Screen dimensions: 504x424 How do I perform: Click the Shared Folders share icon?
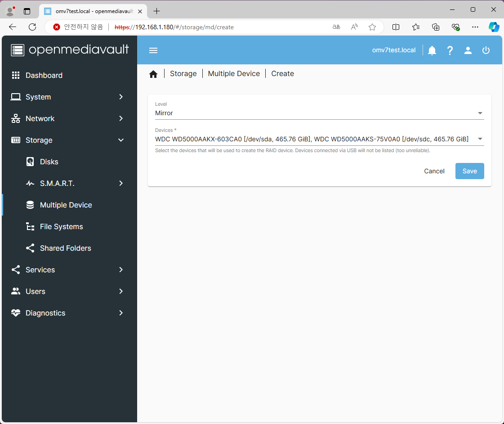point(30,248)
